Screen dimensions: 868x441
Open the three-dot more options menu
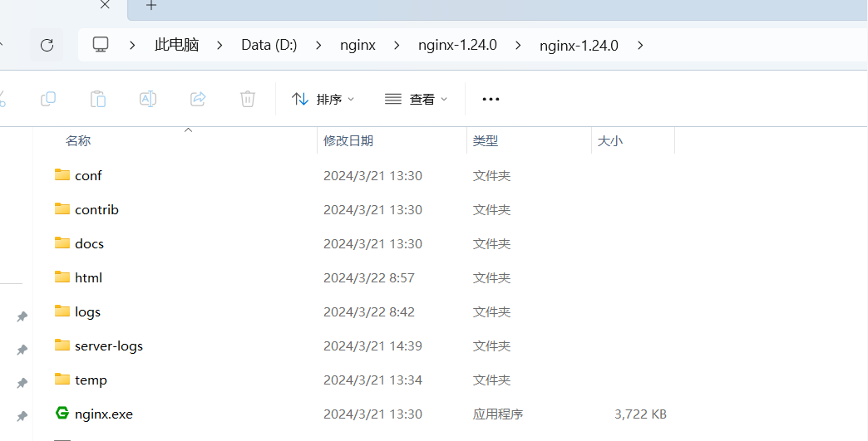click(491, 99)
